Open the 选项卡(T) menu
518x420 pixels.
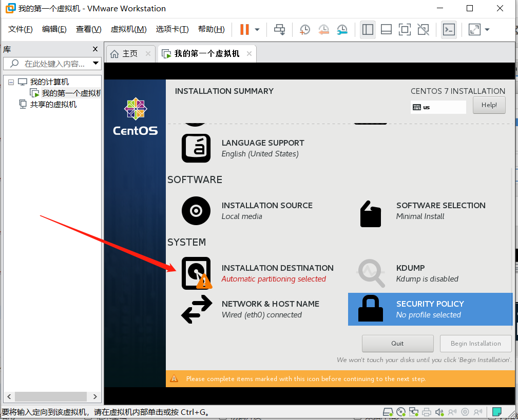tap(172, 29)
